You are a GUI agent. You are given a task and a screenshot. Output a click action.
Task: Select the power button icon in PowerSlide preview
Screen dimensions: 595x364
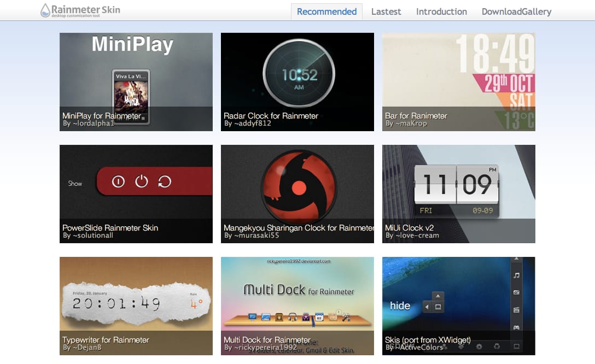tap(142, 181)
